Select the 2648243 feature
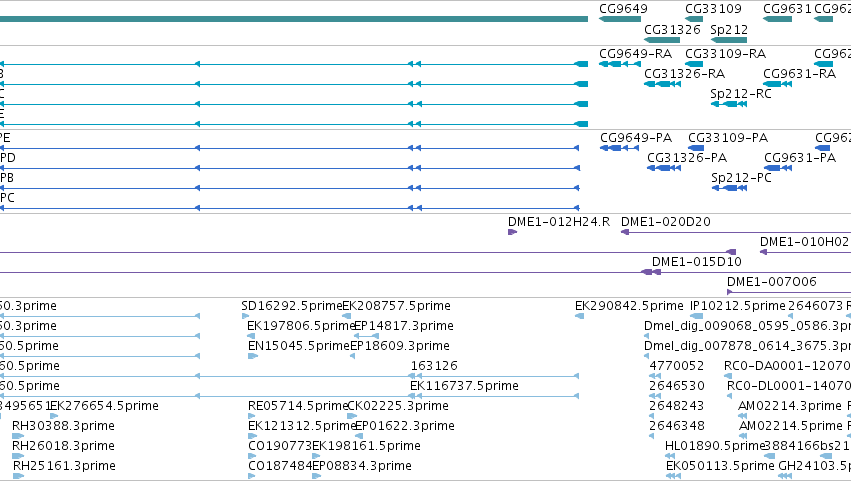The width and height of the screenshot is (851, 481). (651, 416)
